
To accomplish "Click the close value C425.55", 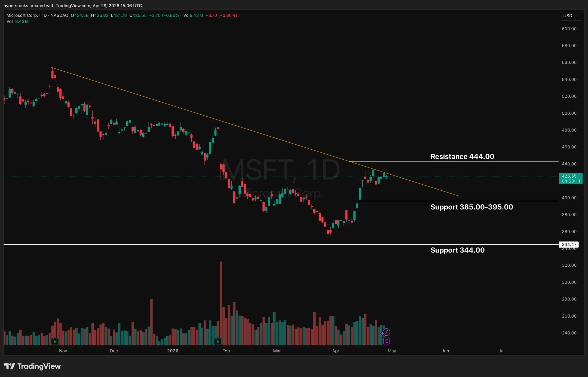I will pyautogui.click(x=138, y=15).
